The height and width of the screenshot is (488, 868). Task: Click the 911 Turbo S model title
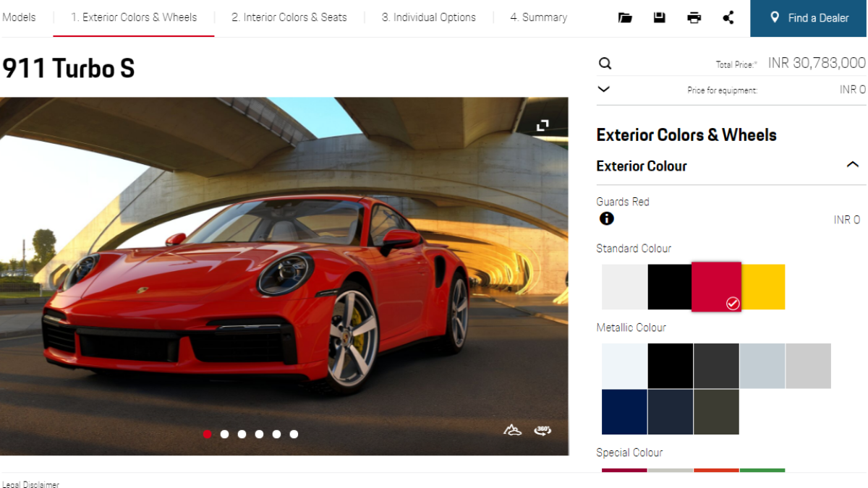tap(69, 69)
